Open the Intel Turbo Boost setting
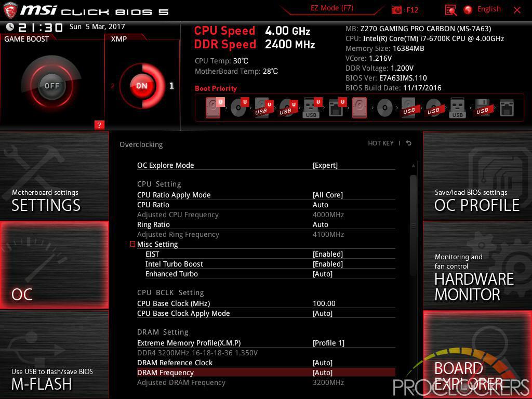 point(270,263)
